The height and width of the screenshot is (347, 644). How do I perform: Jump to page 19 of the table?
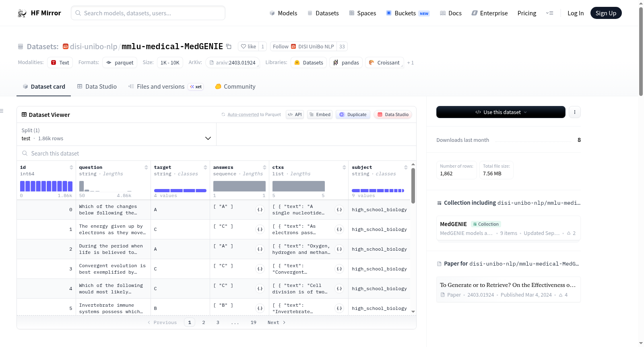[254, 322]
